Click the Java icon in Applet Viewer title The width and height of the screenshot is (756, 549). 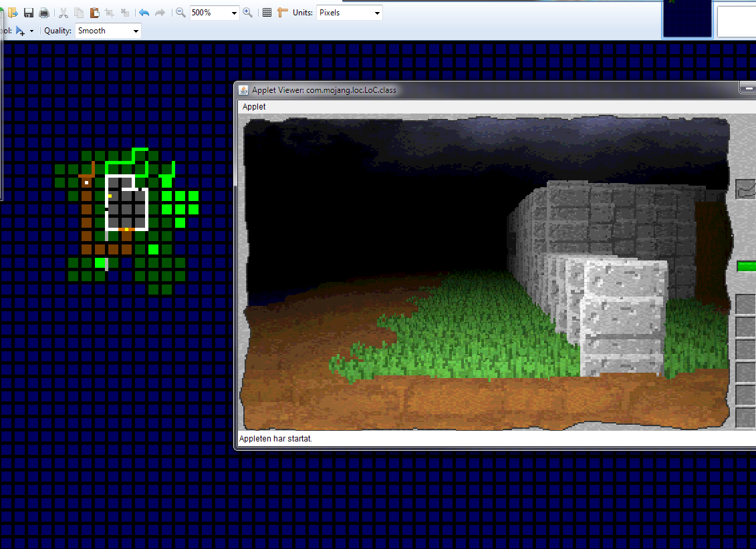[244, 90]
